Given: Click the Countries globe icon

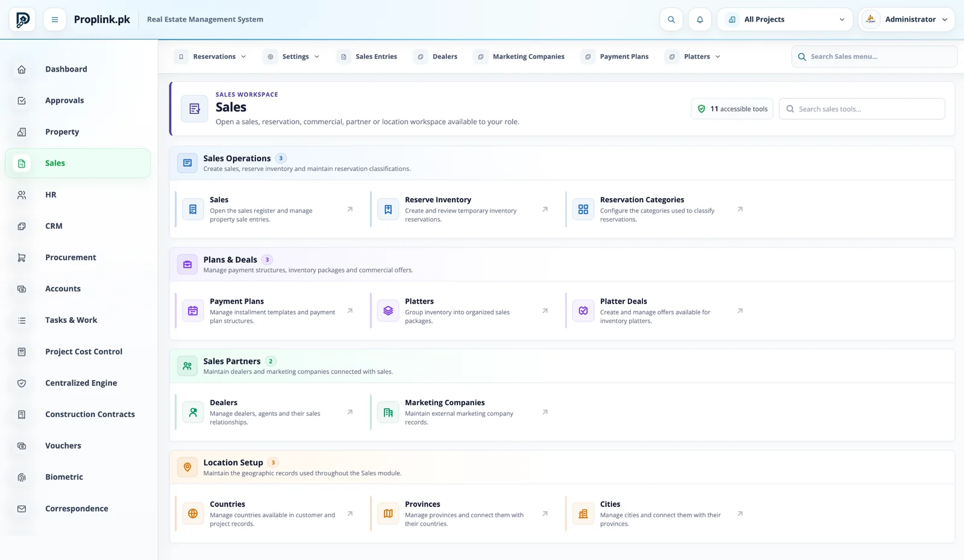Looking at the screenshot, I should (x=193, y=514).
